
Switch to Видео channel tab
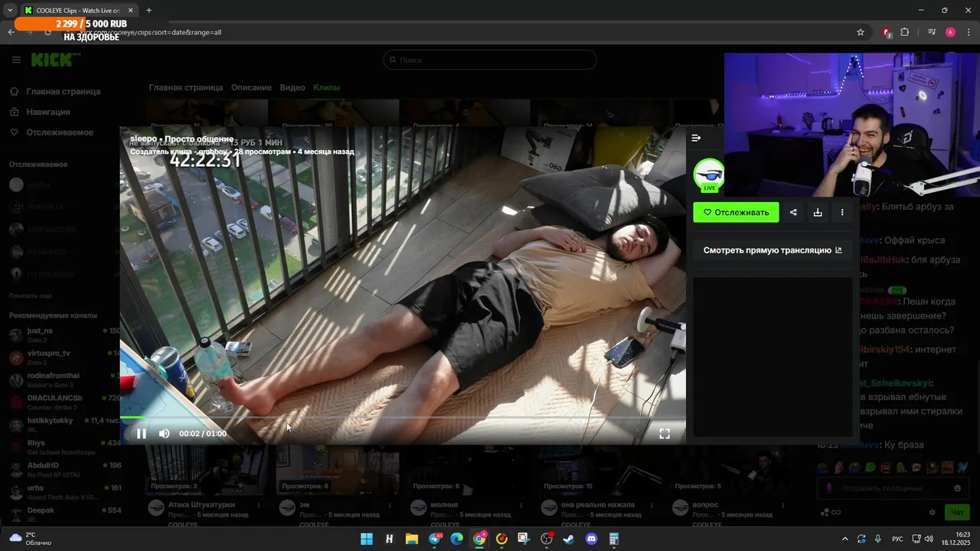click(x=292, y=88)
